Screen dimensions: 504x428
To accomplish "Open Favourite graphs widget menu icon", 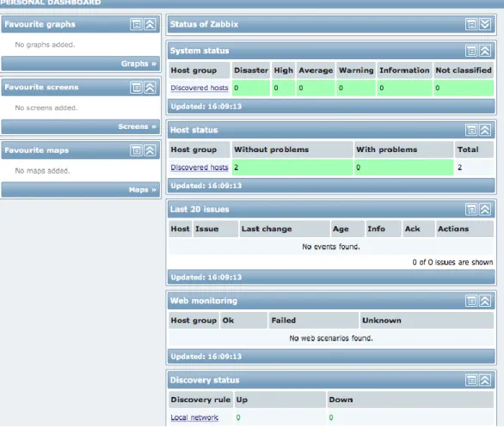I will [136, 24].
